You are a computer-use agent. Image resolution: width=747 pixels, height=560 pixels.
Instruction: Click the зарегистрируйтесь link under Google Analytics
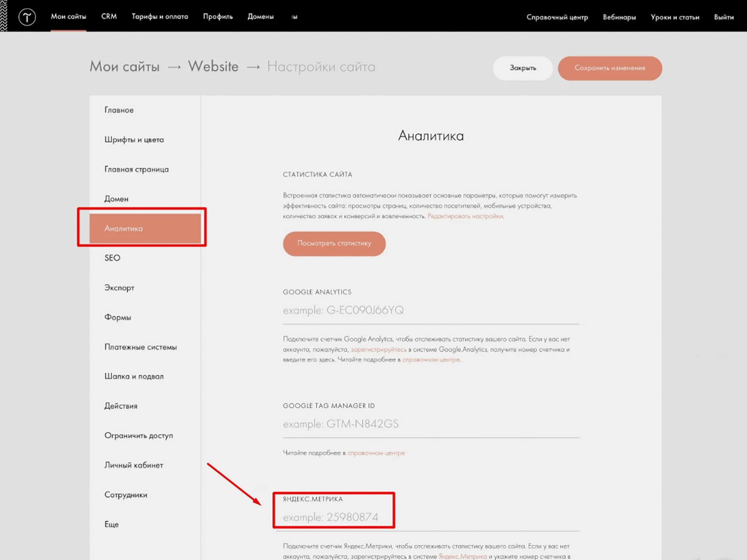click(378, 350)
